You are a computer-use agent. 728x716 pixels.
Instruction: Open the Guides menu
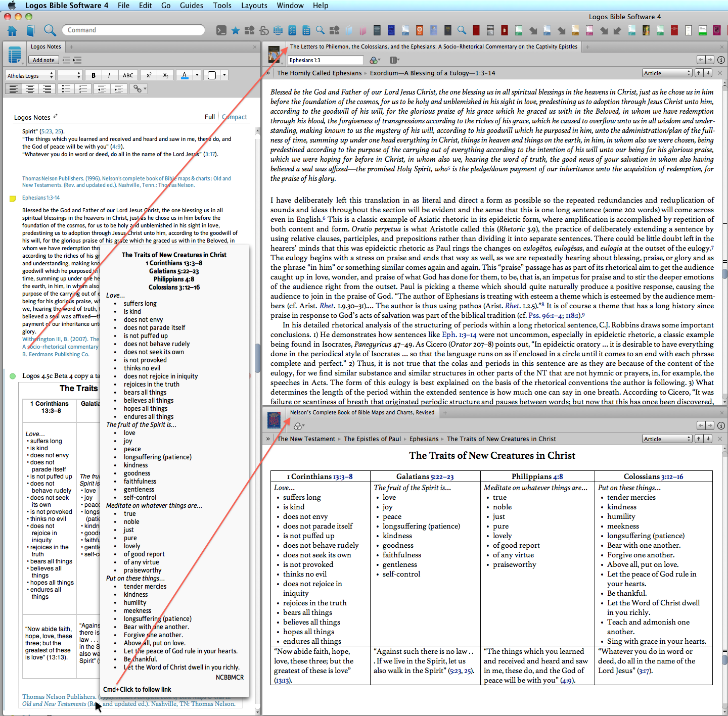coord(192,6)
